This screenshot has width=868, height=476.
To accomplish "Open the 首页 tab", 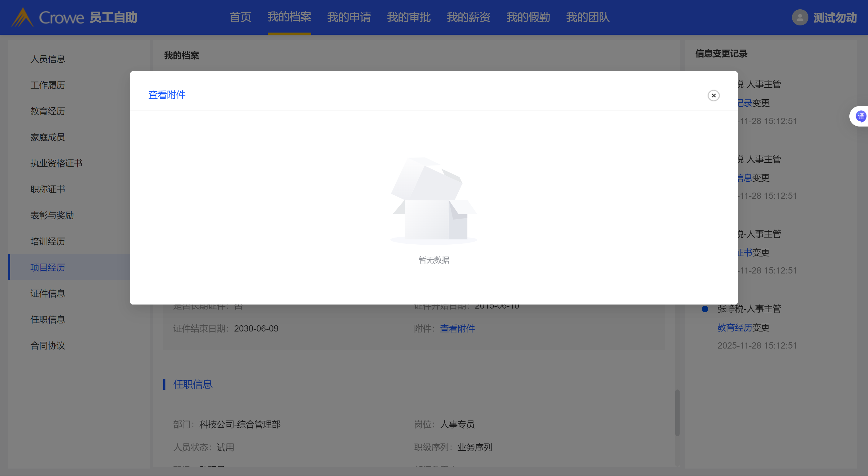I will coord(240,17).
